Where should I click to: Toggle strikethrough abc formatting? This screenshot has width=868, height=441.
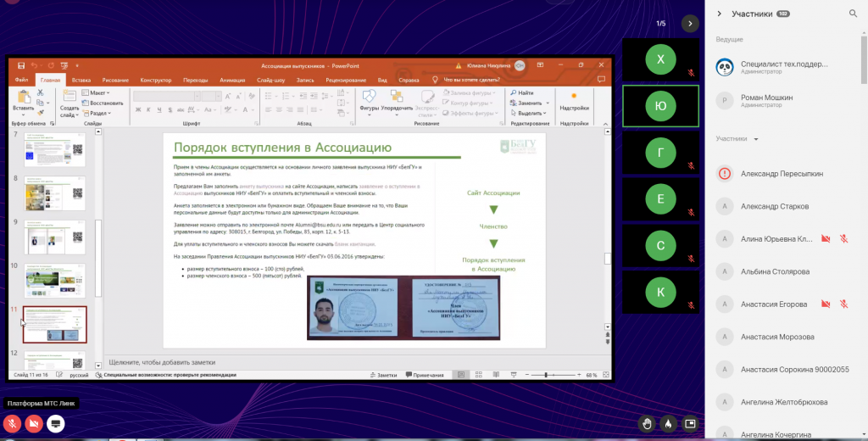point(181,110)
